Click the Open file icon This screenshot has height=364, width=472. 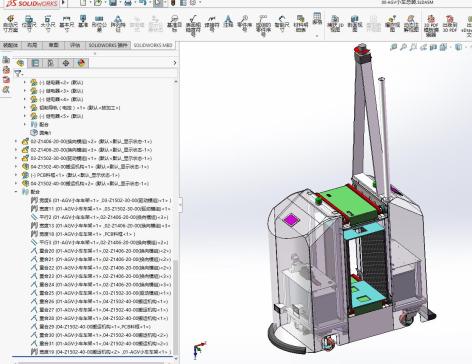point(98,3)
